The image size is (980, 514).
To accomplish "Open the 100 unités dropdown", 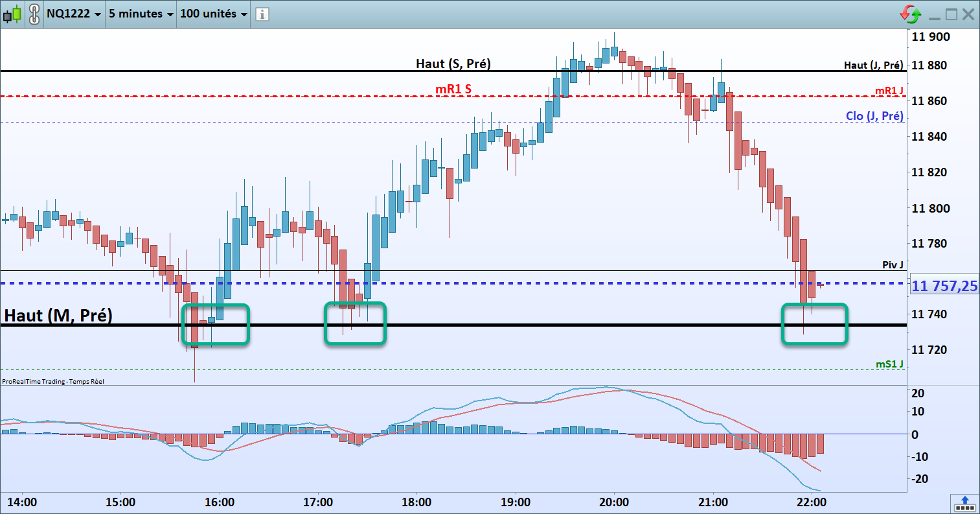I will (x=213, y=14).
